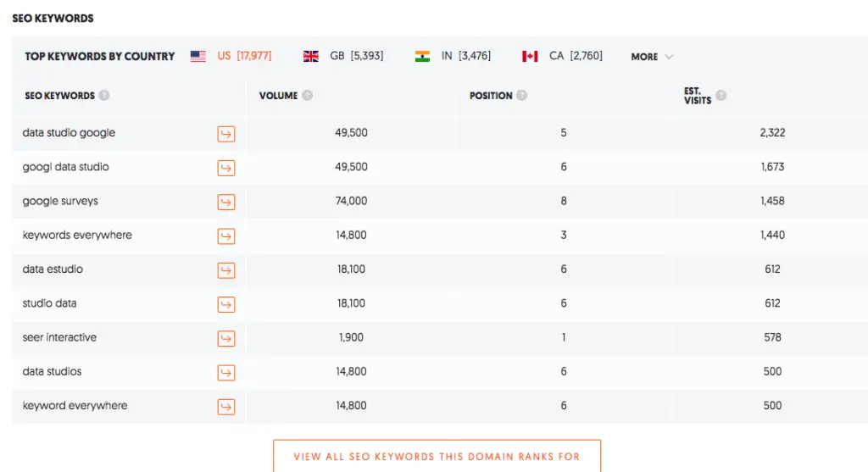The height and width of the screenshot is (472, 868).
Task: Switch to CA keywords tab
Action: tap(563, 56)
